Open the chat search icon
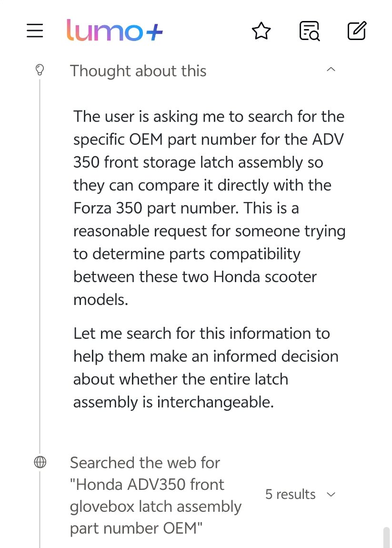 (x=309, y=31)
